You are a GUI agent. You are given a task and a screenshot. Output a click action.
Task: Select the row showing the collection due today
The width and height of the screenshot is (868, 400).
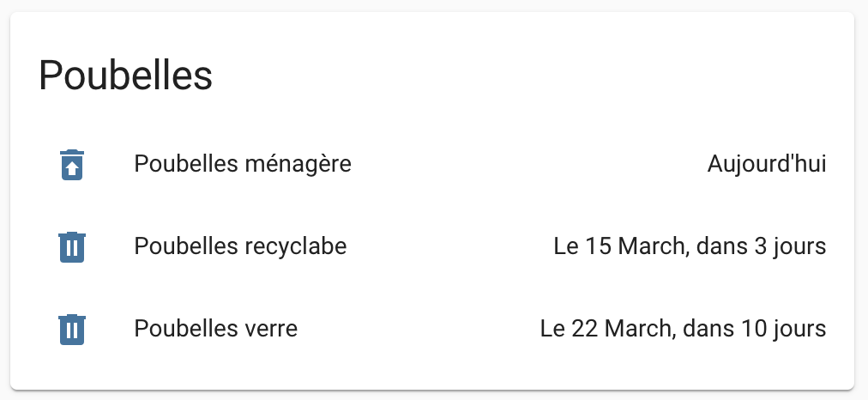[432, 165]
